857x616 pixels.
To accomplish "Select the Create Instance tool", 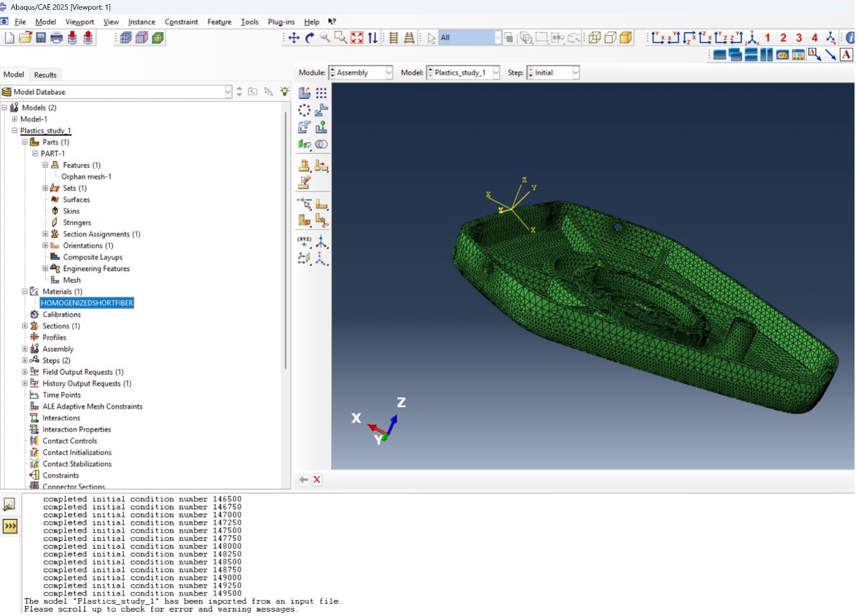I will (x=305, y=92).
